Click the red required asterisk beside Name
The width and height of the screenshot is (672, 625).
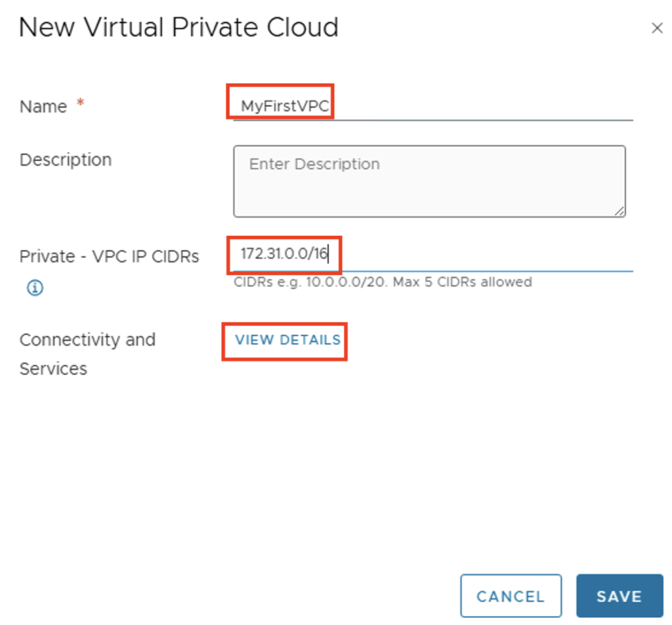click(x=81, y=103)
